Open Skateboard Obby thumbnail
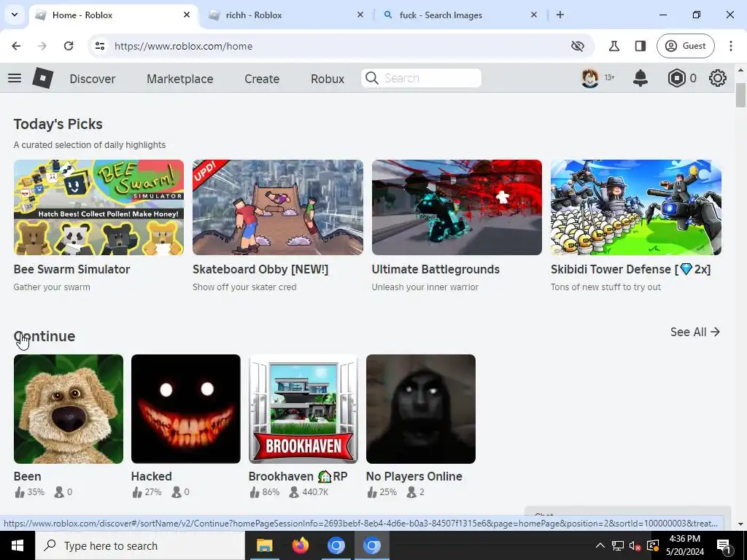 click(x=278, y=207)
